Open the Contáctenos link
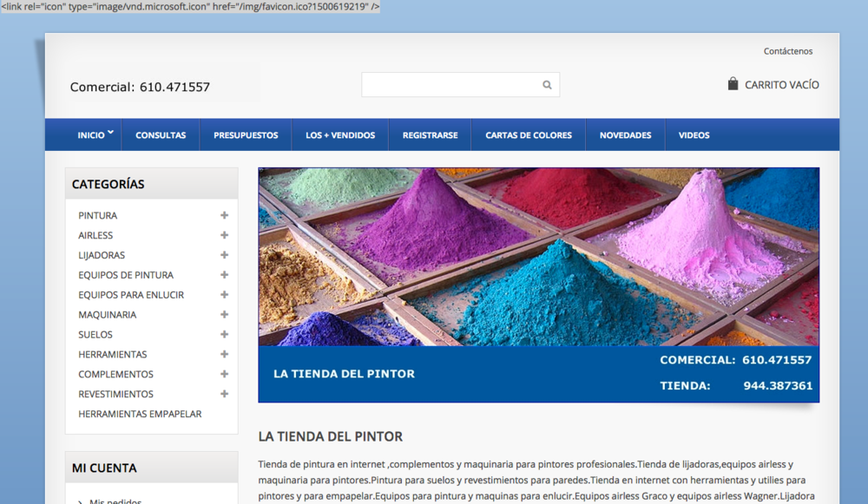Image resolution: width=868 pixels, height=504 pixels. pos(787,50)
